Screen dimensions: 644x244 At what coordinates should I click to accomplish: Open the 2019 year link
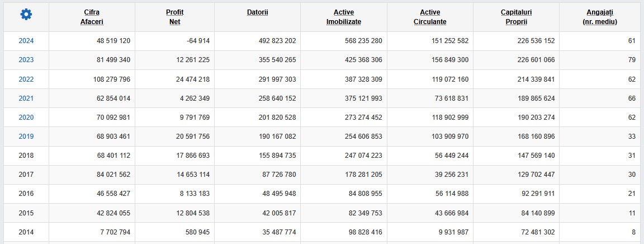(x=26, y=136)
